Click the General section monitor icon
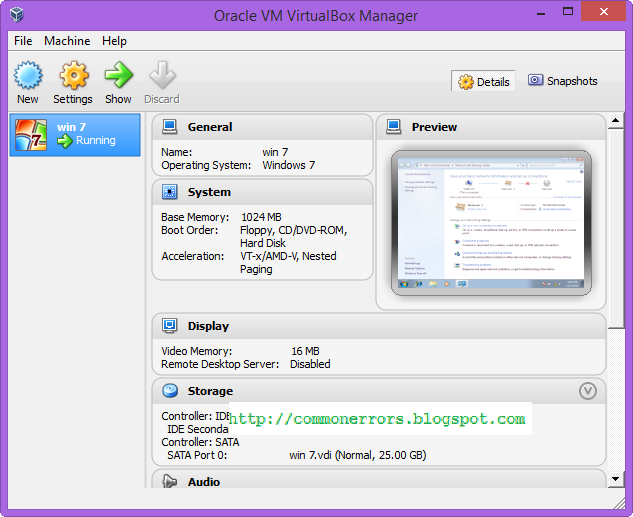633x517 pixels. (x=170, y=127)
